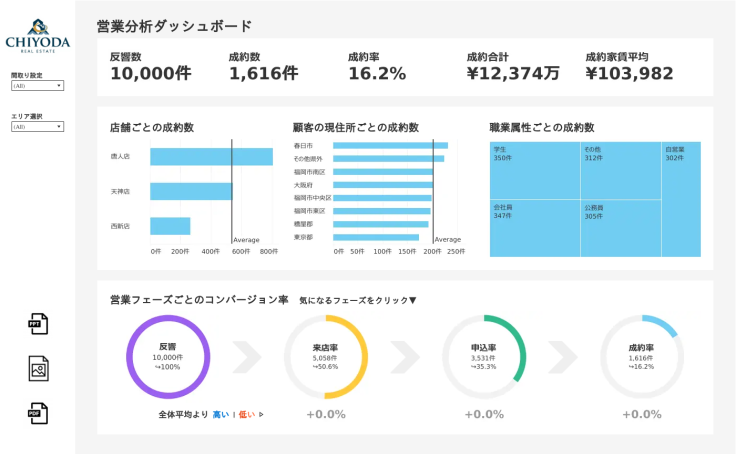Click the 低い legend label
The width and height of the screenshot is (736, 454).
pos(247,415)
